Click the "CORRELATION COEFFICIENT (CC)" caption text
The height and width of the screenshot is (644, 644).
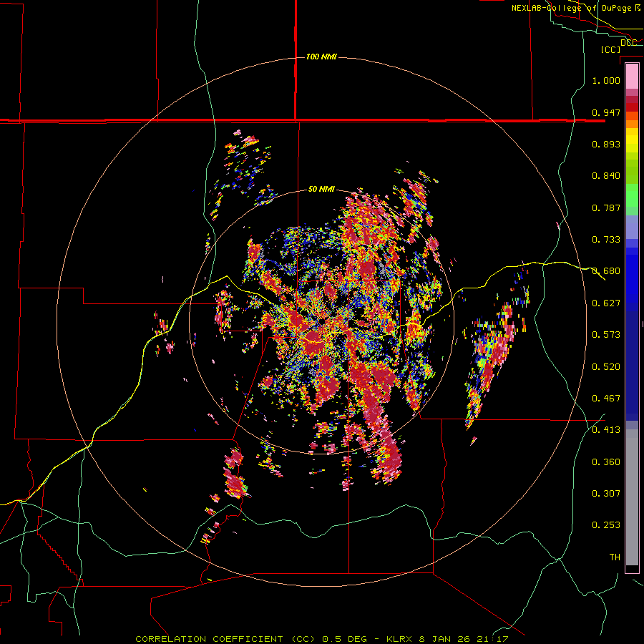225,639
